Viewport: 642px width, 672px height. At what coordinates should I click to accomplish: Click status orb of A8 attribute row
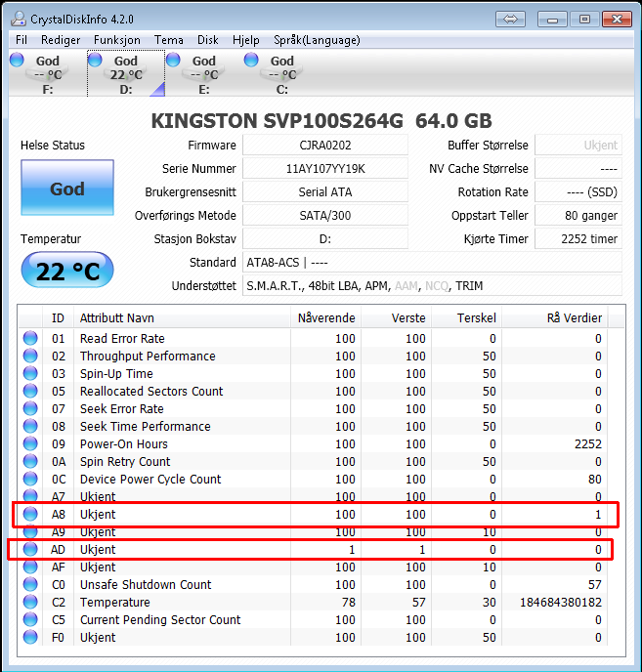[30, 514]
